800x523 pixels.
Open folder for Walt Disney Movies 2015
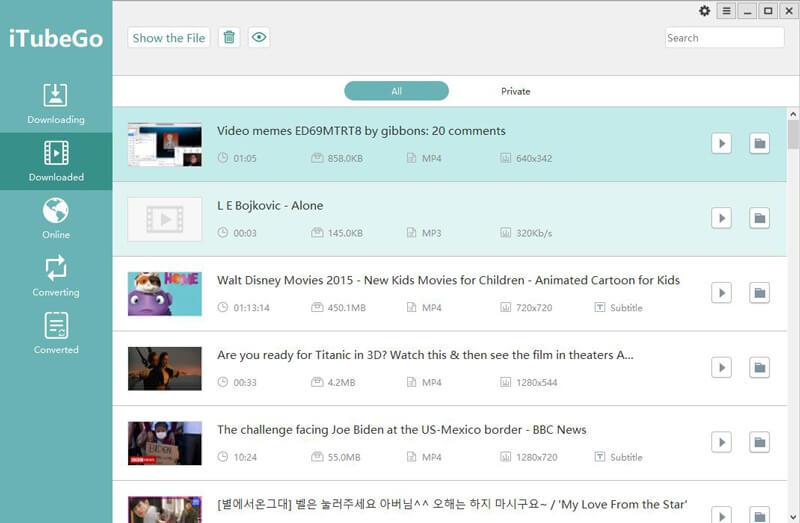point(759,293)
